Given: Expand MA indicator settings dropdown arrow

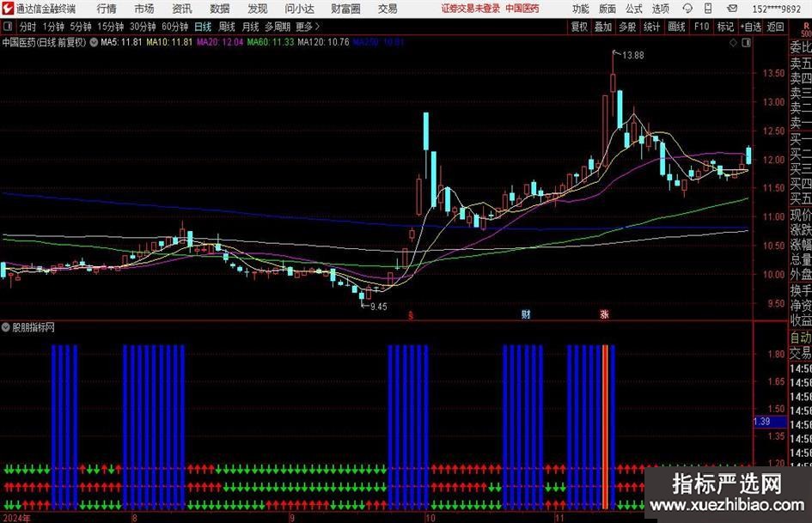Looking at the screenshot, I should point(94,42).
